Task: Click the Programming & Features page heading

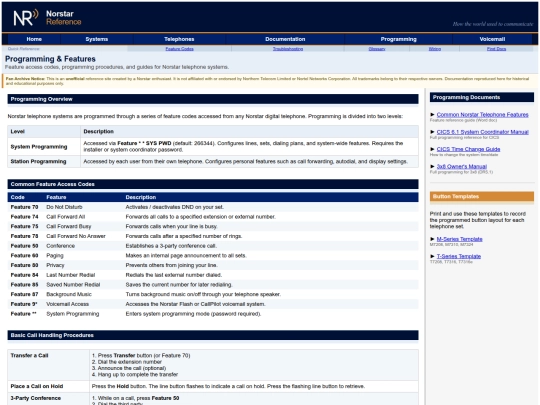Action: click(50, 59)
